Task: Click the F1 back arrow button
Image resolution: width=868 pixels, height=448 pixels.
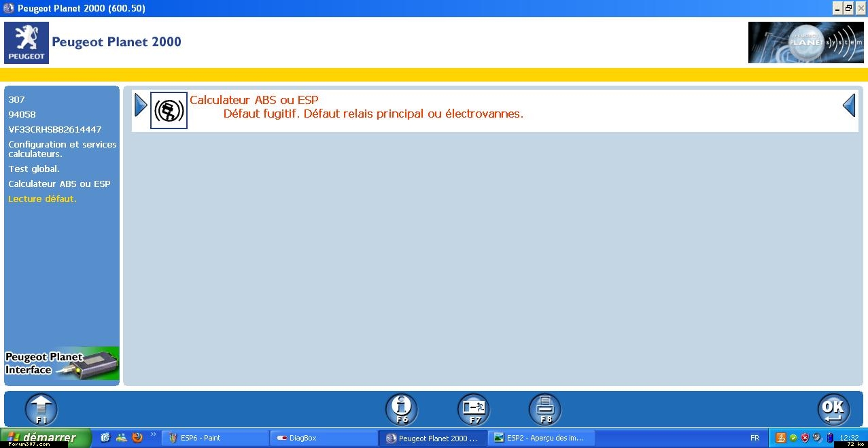Action: click(x=41, y=409)
